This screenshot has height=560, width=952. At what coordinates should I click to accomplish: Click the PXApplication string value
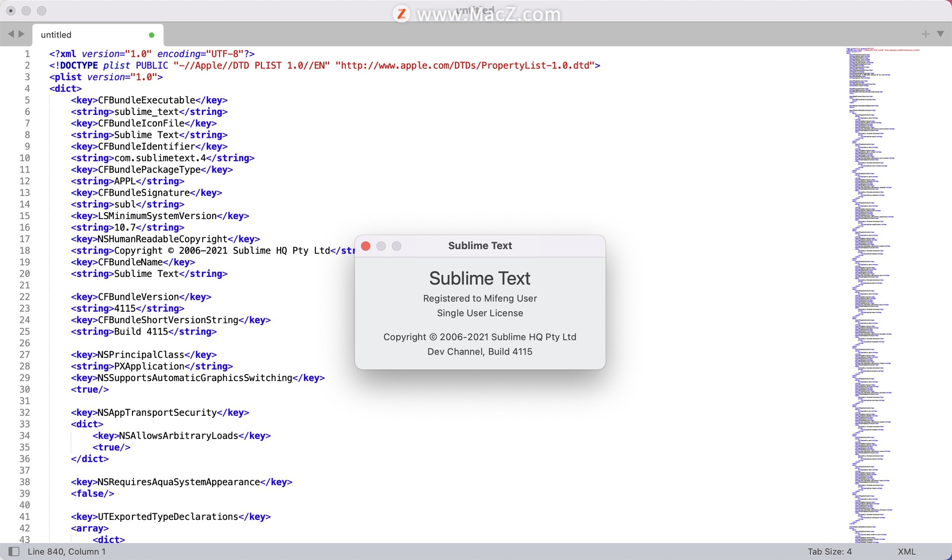[x=149, y=366]
